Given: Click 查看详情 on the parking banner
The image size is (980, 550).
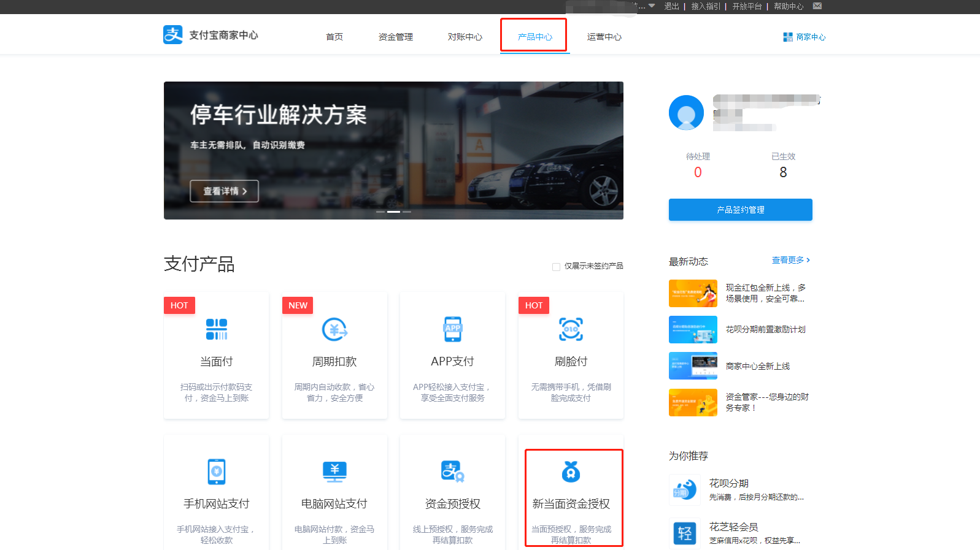Looking at the screenshot, I should [224, 191].
